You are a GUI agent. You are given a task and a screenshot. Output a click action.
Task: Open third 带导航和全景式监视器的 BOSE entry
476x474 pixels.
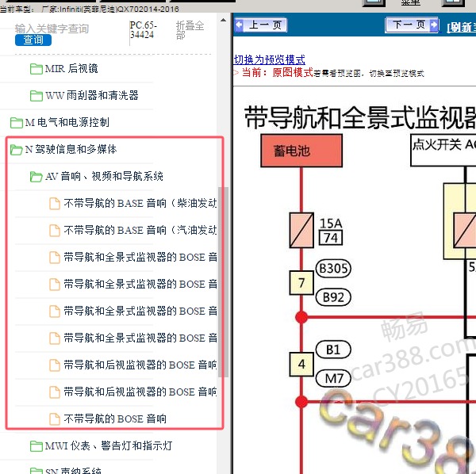click(140, 312)
